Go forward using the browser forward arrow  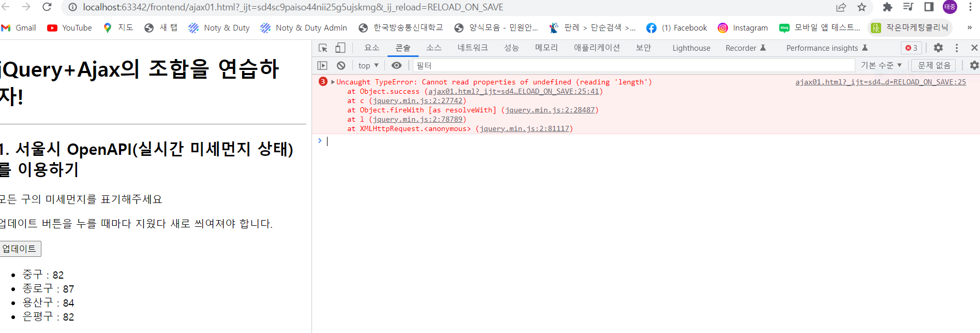26,7
